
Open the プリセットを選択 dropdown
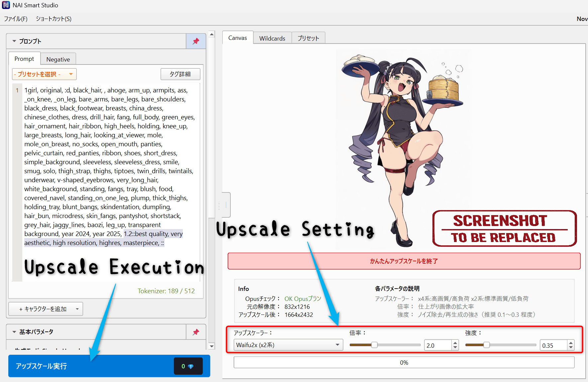tap(44, 74)
